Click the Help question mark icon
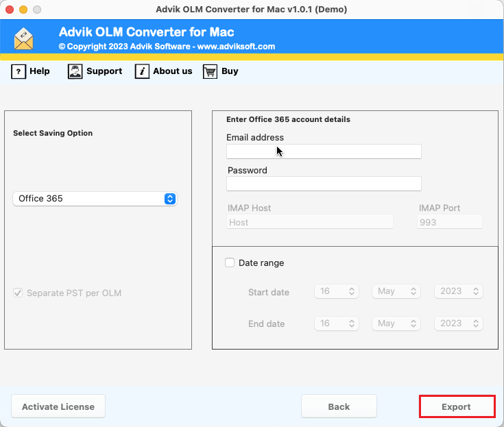The width and height of the screenshot is (504, 427). coord(19,71)
